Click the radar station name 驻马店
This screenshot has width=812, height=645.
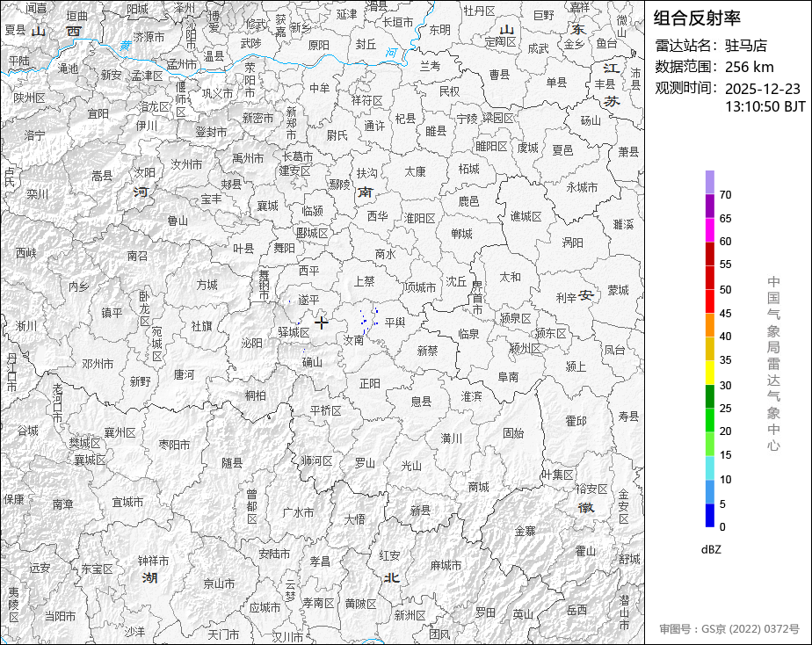coord(746,46)
